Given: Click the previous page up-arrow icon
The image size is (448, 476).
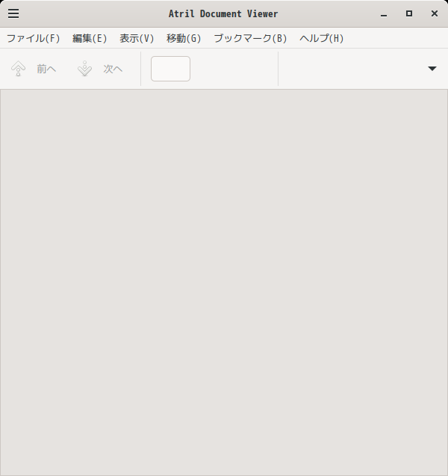Looking at the screenshot, I should click(18, 69).
